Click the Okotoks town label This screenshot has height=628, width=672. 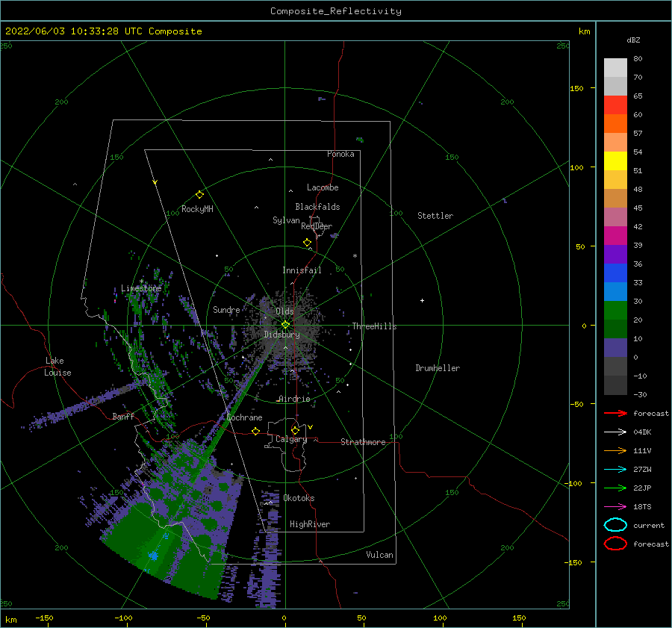coord(299,498)
